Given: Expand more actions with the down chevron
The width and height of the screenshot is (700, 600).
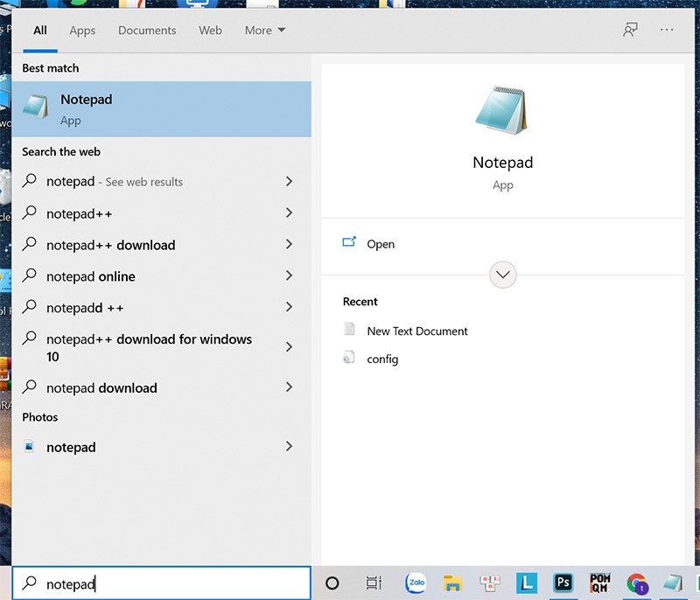Looking at the screenshot, I should [503, 275].
